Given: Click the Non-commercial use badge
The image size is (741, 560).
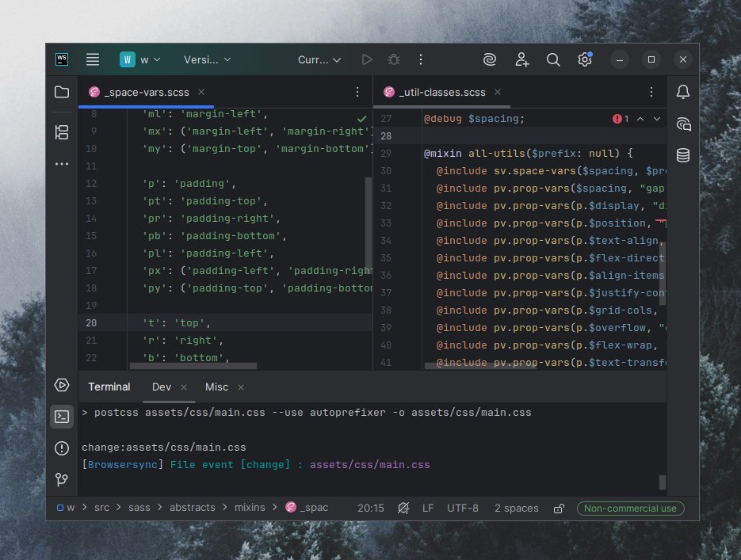Looking at the screenshot, I should [630, 509].
